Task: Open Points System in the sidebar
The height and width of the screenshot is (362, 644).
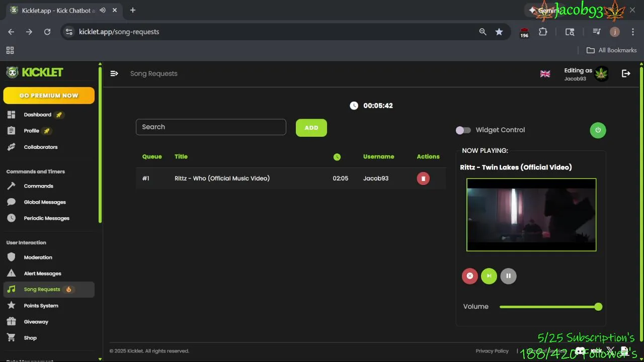Action: point(41,306)
